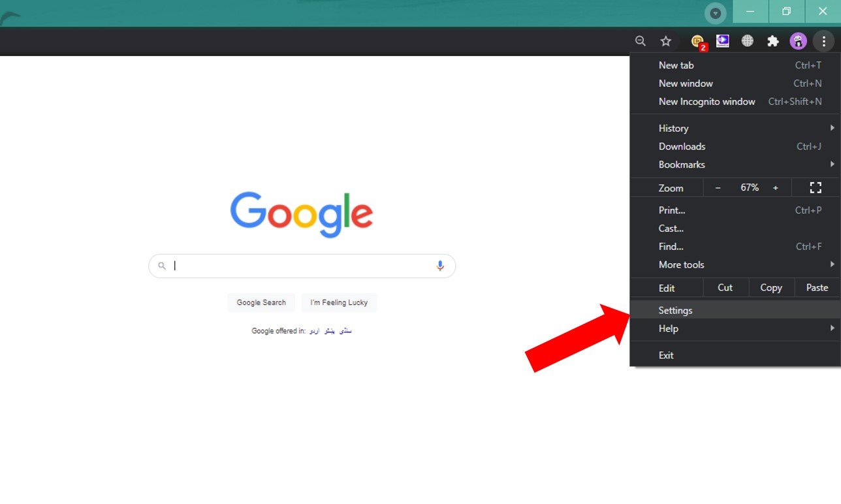
Task: Click the voice search microphone icon
Action: 440,266
